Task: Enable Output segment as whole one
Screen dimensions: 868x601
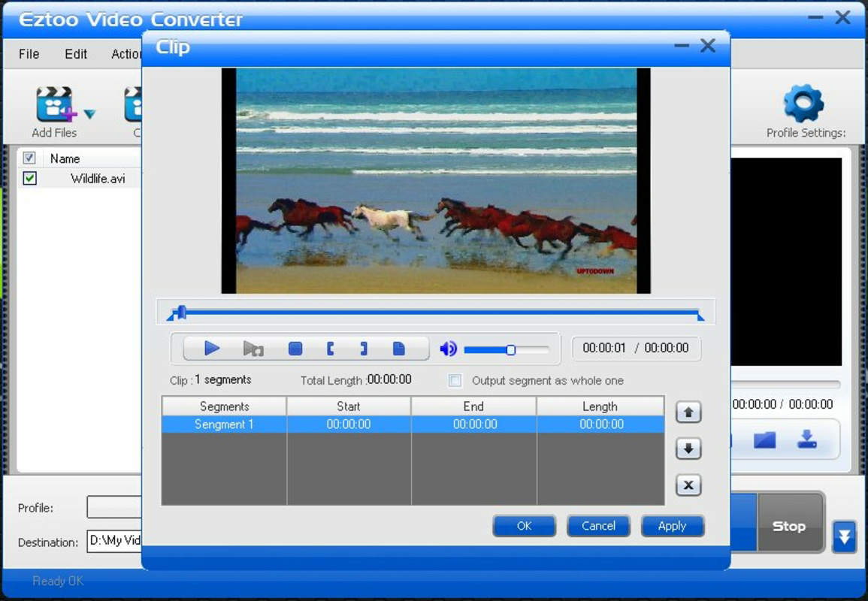Action: (x=455, y=381)
